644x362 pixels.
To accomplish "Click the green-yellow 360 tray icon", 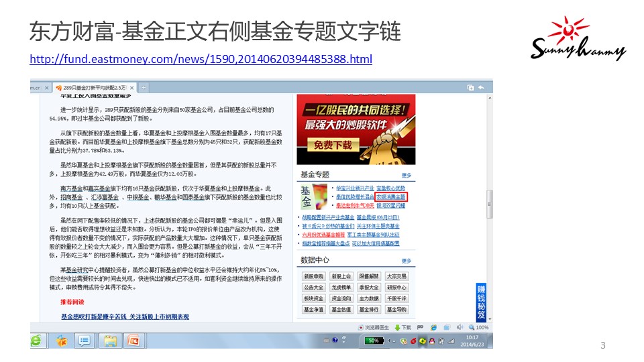I will pos(422,341).
